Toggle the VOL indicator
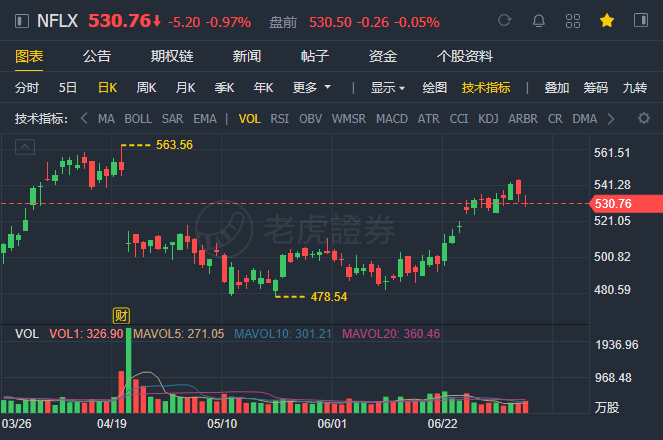 [249, 119]
